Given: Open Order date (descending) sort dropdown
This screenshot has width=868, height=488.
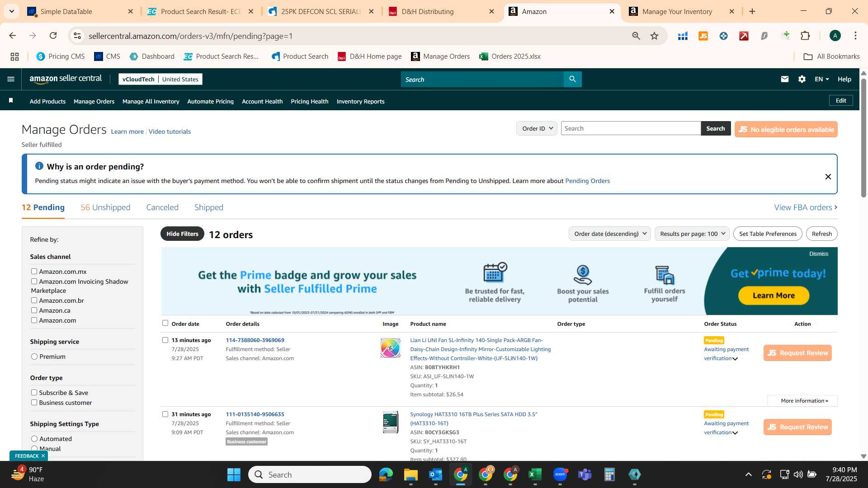Looking at the screenshot, I should [x=609, y=234].
